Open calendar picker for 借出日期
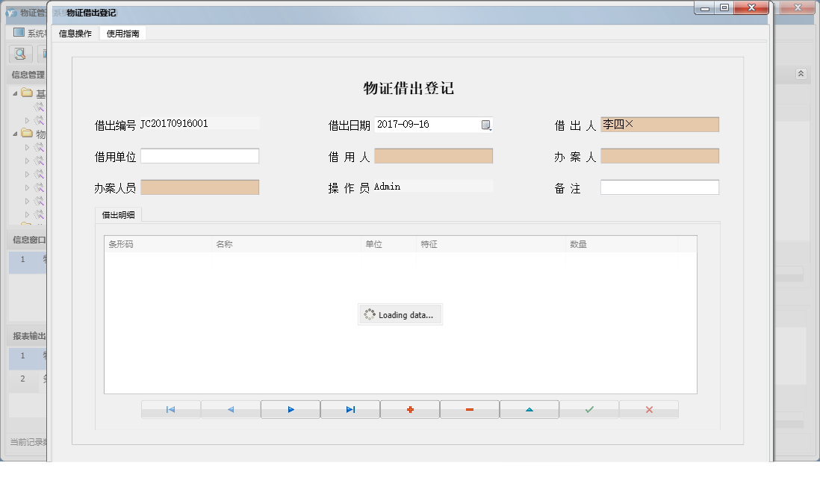The image size is (820, 504). (x=486, y=125)
